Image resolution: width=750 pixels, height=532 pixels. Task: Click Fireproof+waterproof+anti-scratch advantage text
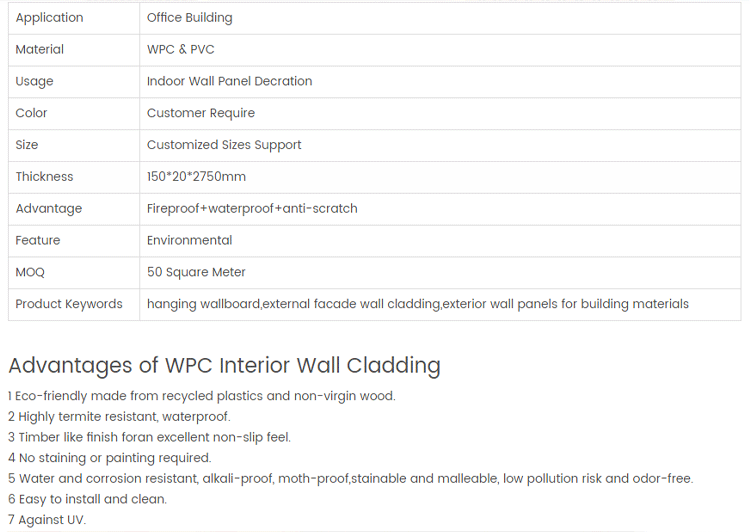(x=252, y=209)
